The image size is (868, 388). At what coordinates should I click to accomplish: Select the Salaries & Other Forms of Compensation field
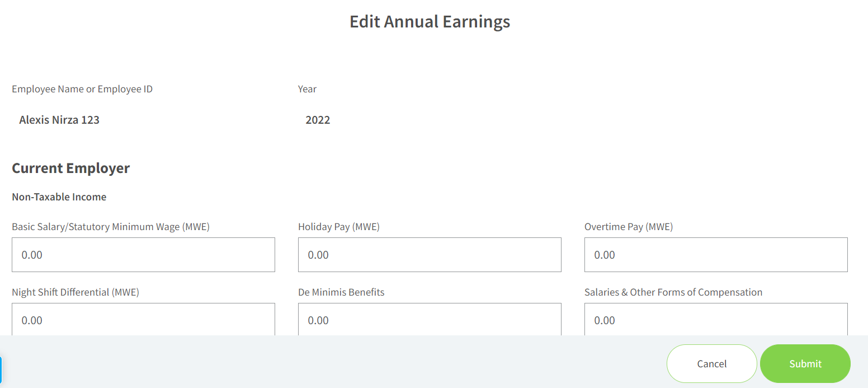[x=716, y=319]
